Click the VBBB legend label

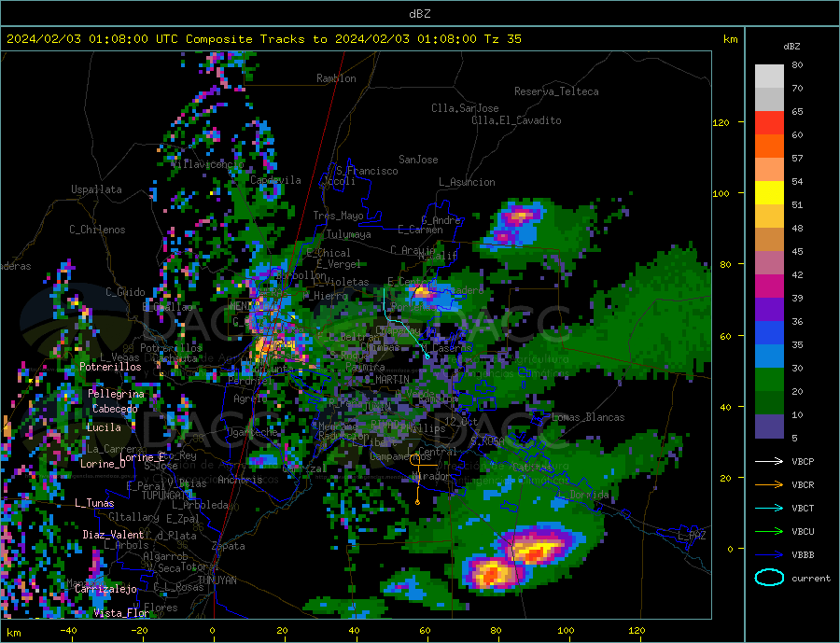(803, 555)
